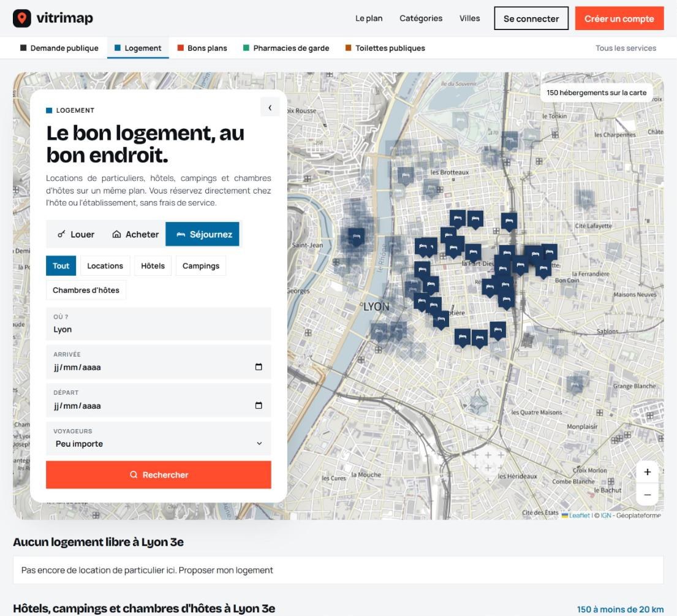Open Catégories menu item
The height and width of the screenshot is (616, 677).
[x=420, y=18]
